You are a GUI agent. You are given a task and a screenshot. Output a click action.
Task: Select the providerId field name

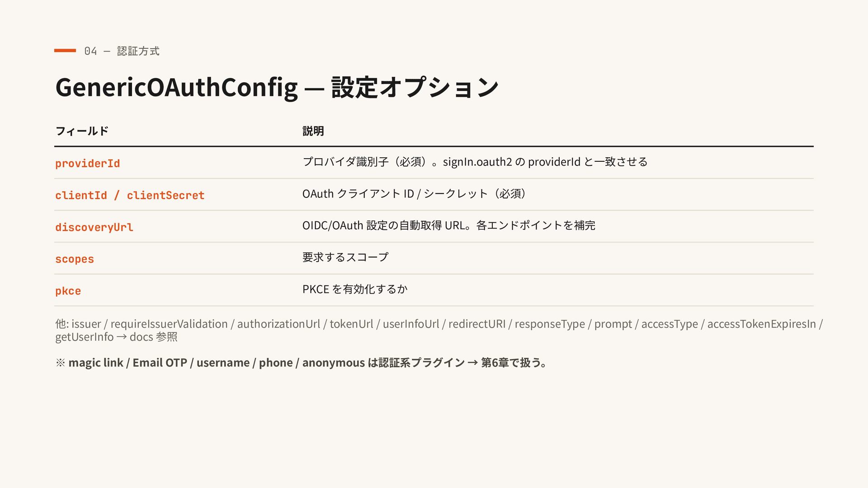click(x=88, y=164)
